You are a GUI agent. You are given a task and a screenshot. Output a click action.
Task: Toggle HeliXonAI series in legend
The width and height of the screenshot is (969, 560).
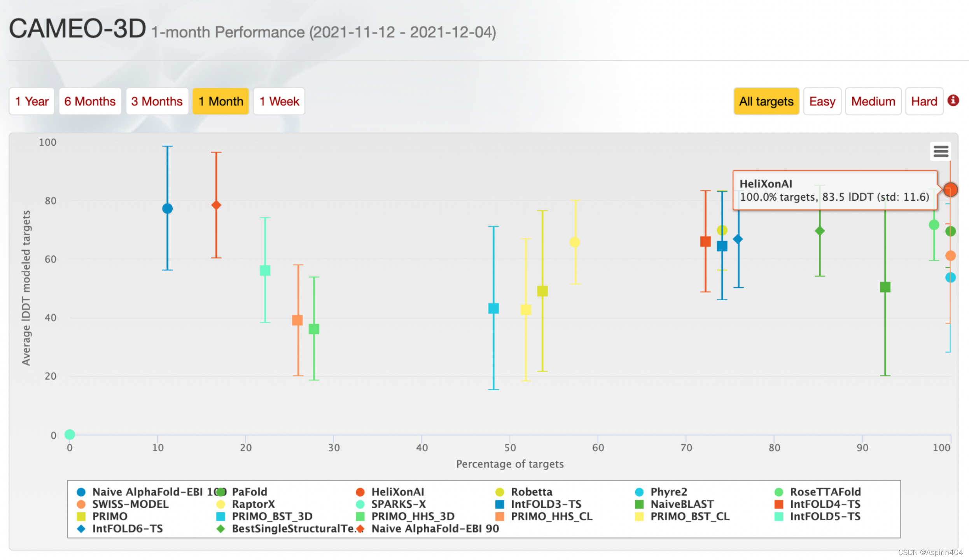(397, 492)
